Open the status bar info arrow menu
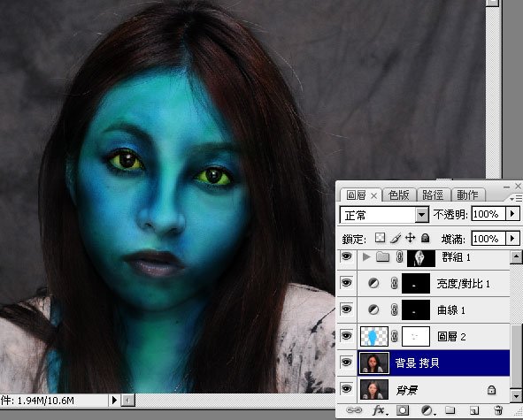This screenshot has height=420, width=523. coord(114,400)
